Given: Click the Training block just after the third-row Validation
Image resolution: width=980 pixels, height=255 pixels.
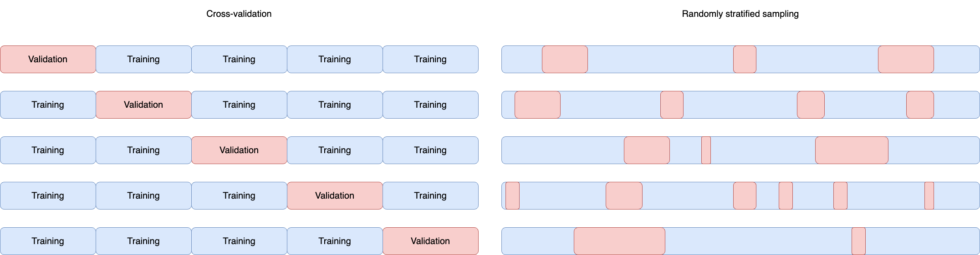Looking at the screenshot, I should point(335,150).
